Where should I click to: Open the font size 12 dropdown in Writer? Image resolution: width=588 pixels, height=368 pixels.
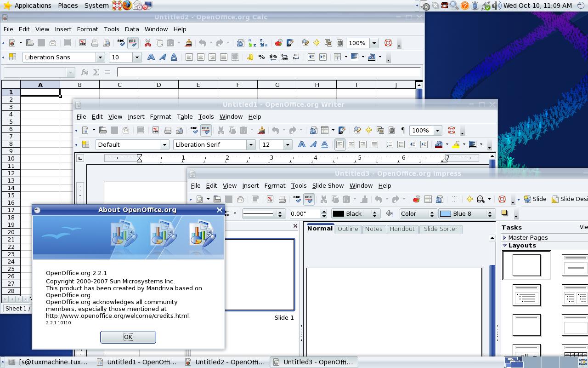tap(288, 144)
